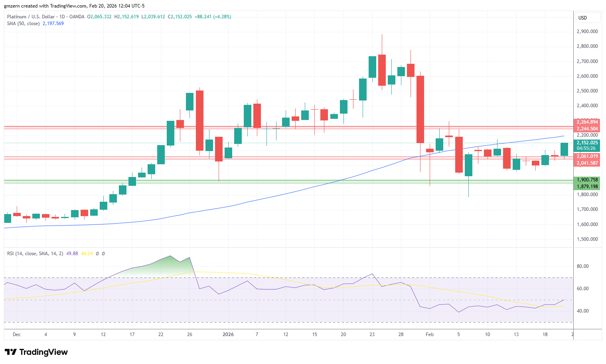The image size is (606, 364).
Task: Click the countdown timer 04:55:26 label
Action: (586, 148)
